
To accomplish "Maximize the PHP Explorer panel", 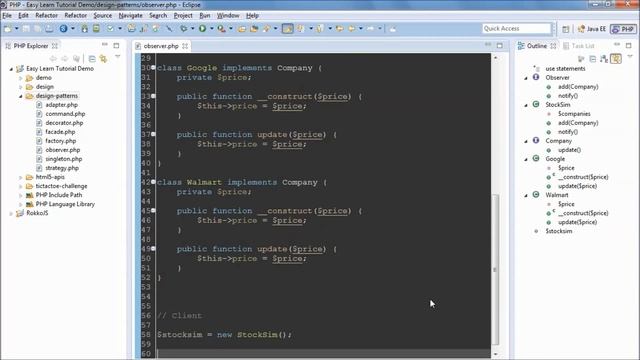I will tap(116, 45).
